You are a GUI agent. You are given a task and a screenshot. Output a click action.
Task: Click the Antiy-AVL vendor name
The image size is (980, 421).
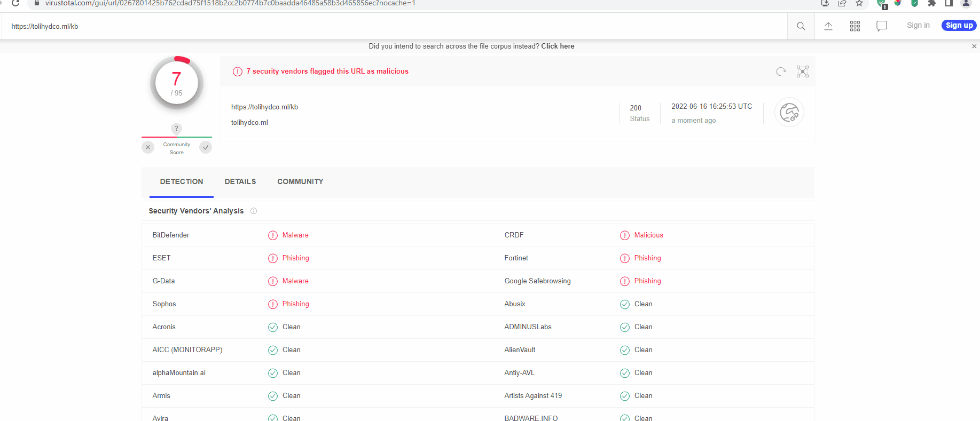click(x=519, y=373)
